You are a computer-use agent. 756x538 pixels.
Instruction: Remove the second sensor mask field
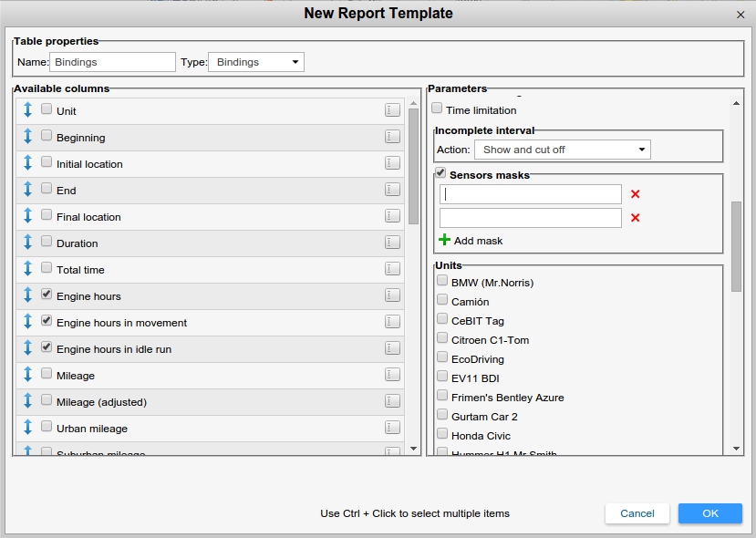click(x=633, y=218)
